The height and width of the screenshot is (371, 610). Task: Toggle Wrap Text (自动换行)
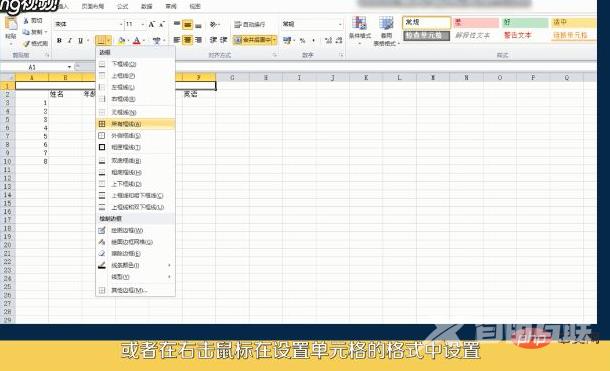tap(250, 24)
